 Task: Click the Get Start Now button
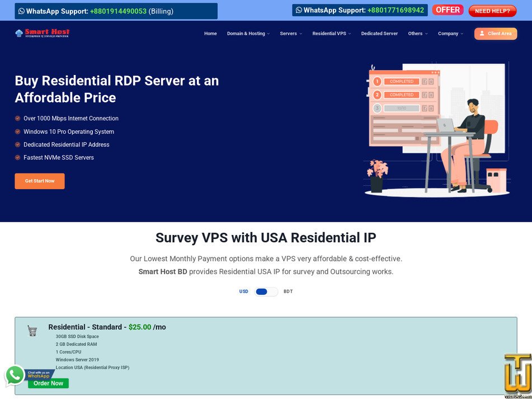point(40,181)
